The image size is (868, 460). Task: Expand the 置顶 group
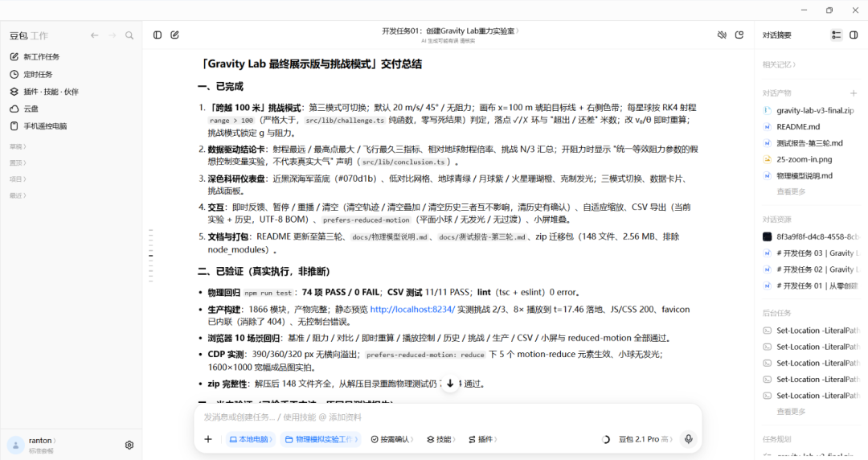pos(18,163)
